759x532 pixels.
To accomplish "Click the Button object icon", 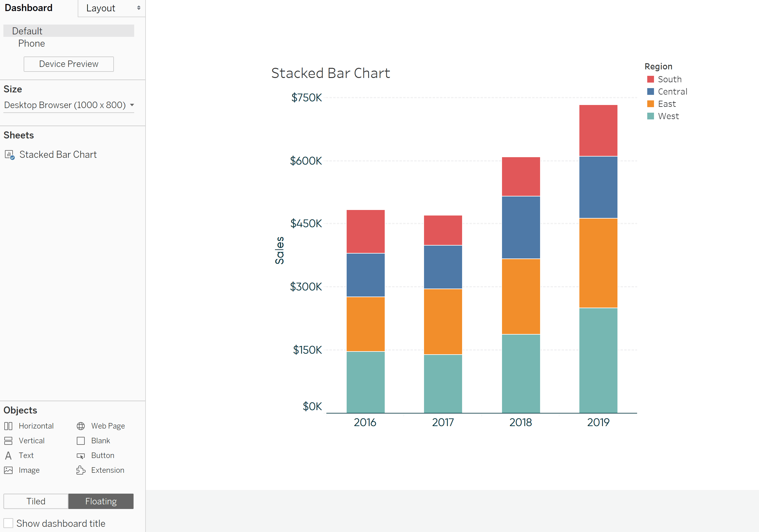I will 81,456.
